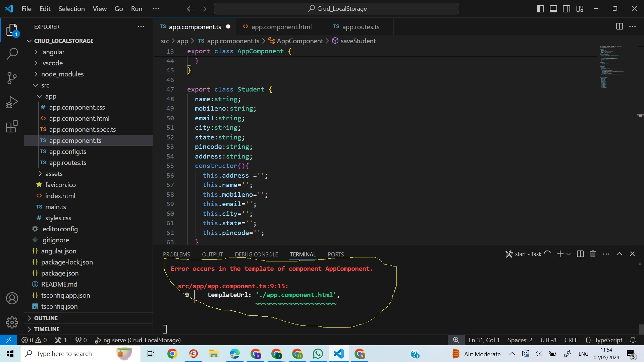Open Source Control view icon
The width and height of the screenshot is (644, 362).
[x=12, y=78]
